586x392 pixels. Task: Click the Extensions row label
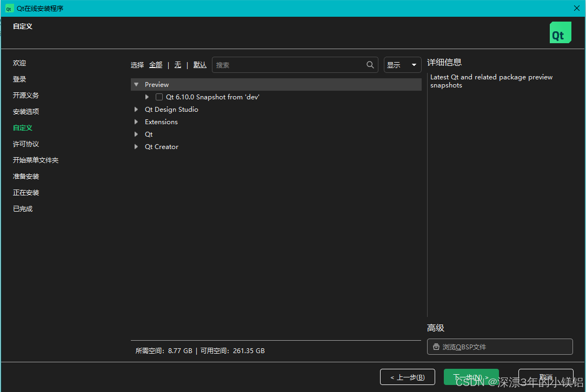pyautogui.click(x=161, y=121)
